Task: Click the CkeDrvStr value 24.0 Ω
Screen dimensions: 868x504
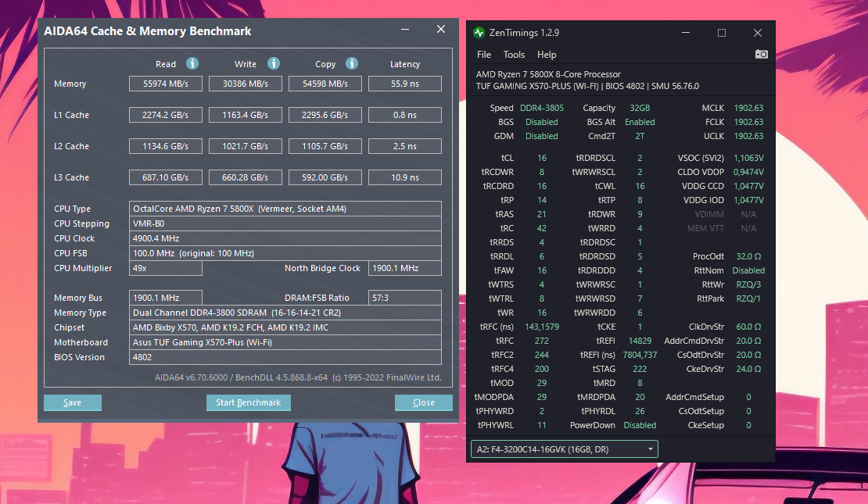Action: click(748, 369)
